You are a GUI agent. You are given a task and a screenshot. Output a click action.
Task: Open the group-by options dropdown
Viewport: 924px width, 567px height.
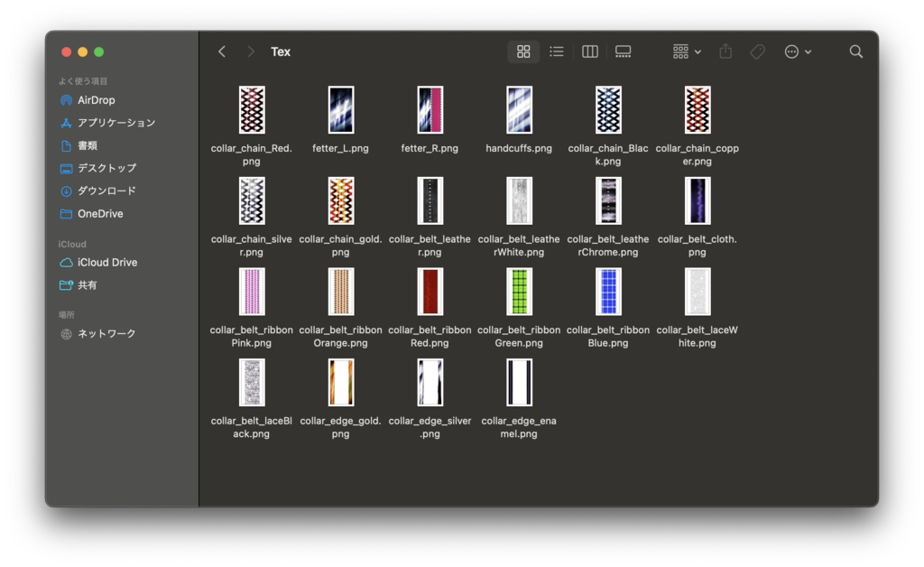click(x=687, y=51)
